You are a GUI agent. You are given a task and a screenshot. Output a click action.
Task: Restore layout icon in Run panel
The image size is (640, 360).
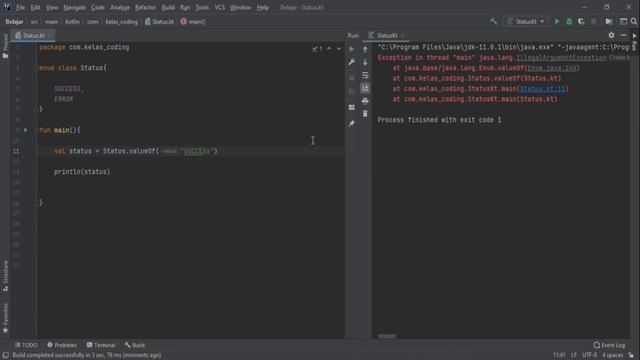pos(351,107)
